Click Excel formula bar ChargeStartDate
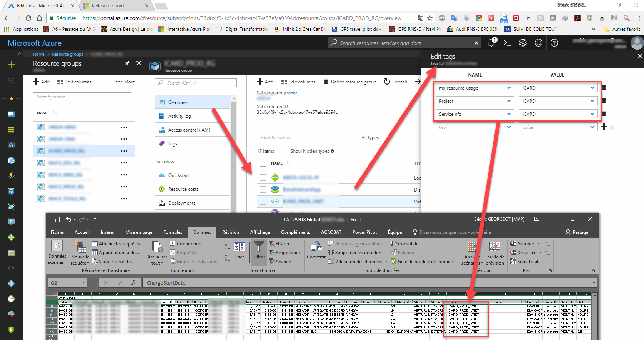Viewport: 644px width, 340px height. [369, 283]
